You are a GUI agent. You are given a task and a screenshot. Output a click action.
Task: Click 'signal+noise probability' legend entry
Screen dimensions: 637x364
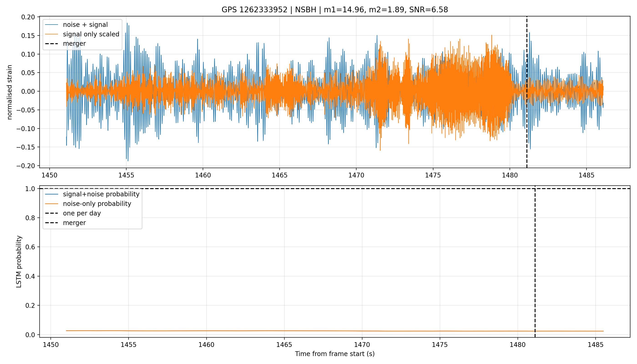tap(101, 194)
